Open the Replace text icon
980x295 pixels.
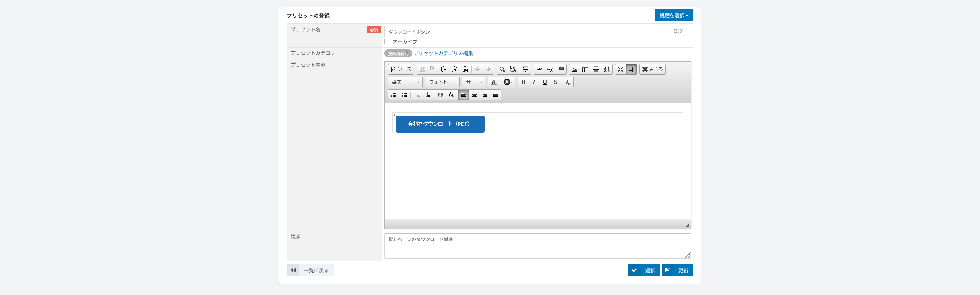(x=513, y=69)
